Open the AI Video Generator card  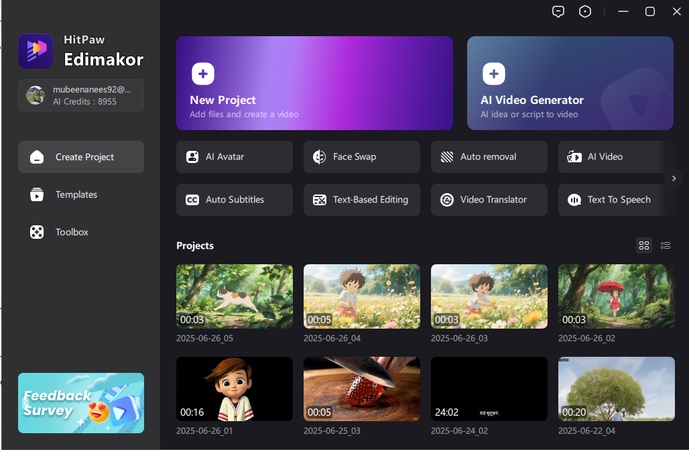coord(570,83)
